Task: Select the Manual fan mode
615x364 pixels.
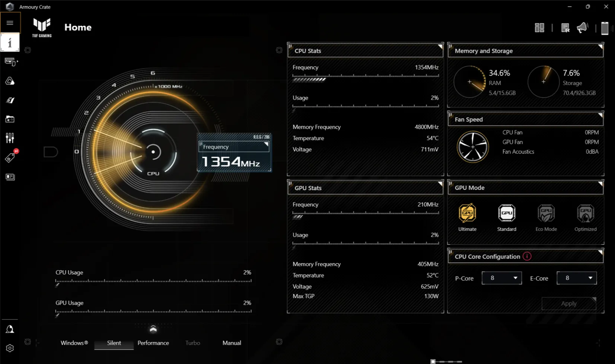Action: tap(231, 343)
